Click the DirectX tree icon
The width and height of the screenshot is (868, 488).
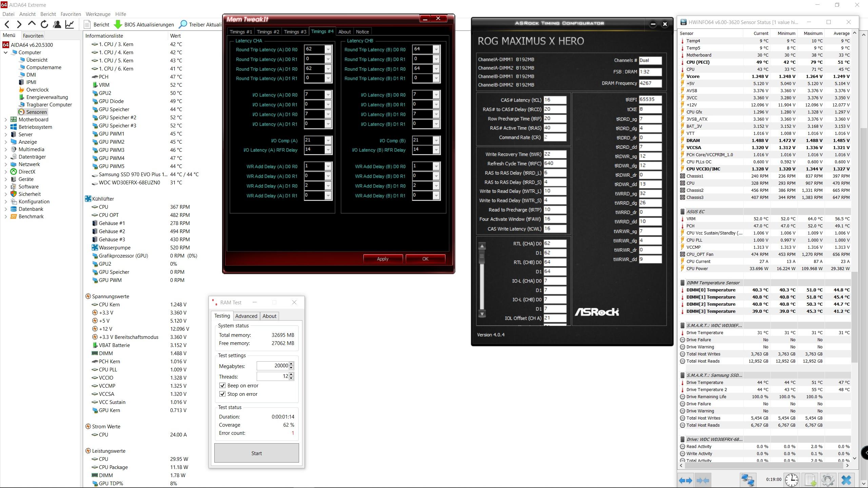tap(14, 172)
